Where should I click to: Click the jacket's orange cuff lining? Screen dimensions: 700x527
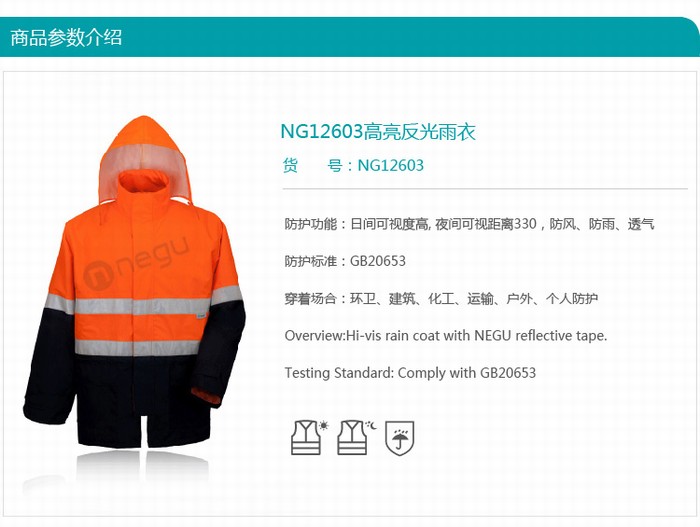205,396
